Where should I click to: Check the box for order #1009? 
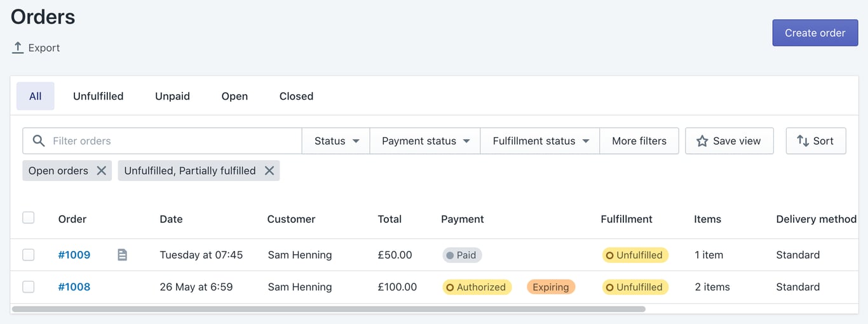pyautogui.click(x=29, y=255)
